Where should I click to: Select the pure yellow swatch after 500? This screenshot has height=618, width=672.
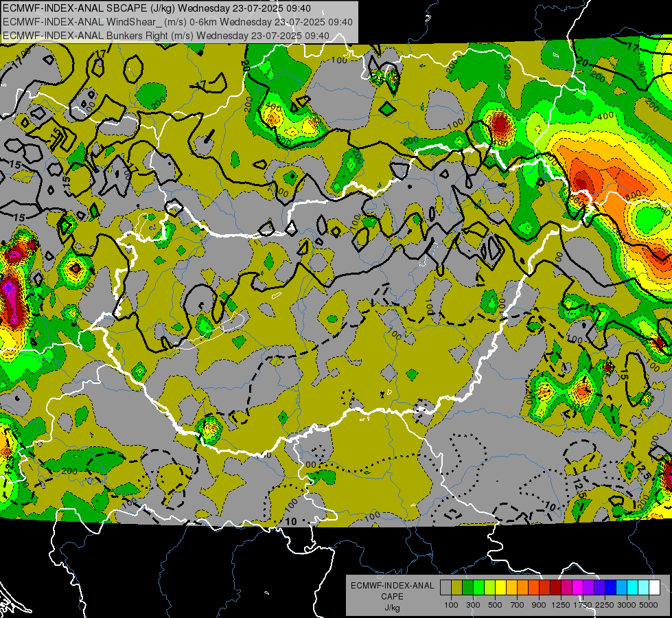tap(501, 587)
